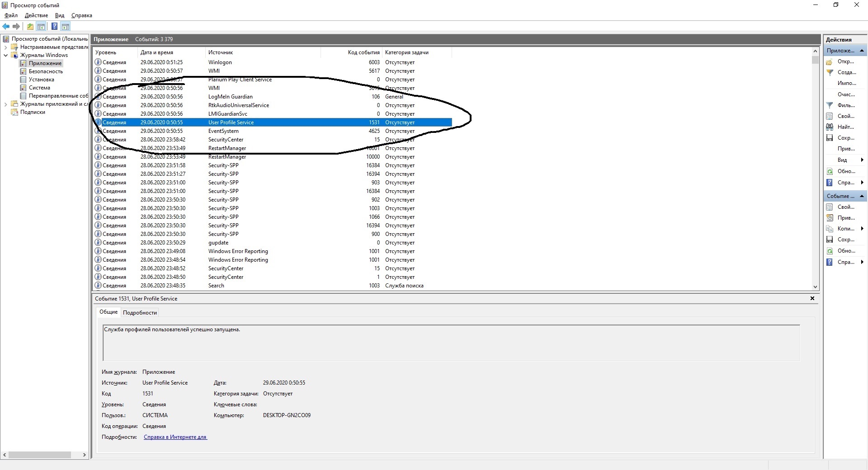
Task: Click the event description text box
Action: click(451, 343)
